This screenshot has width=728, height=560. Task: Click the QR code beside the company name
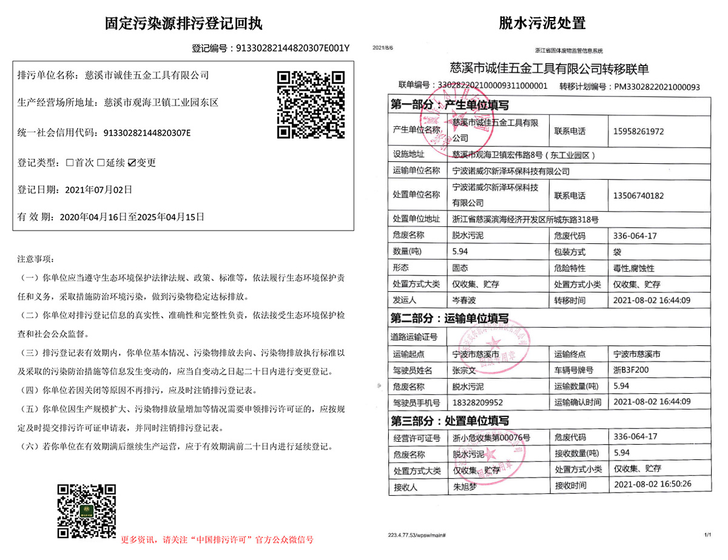[311, 104]
